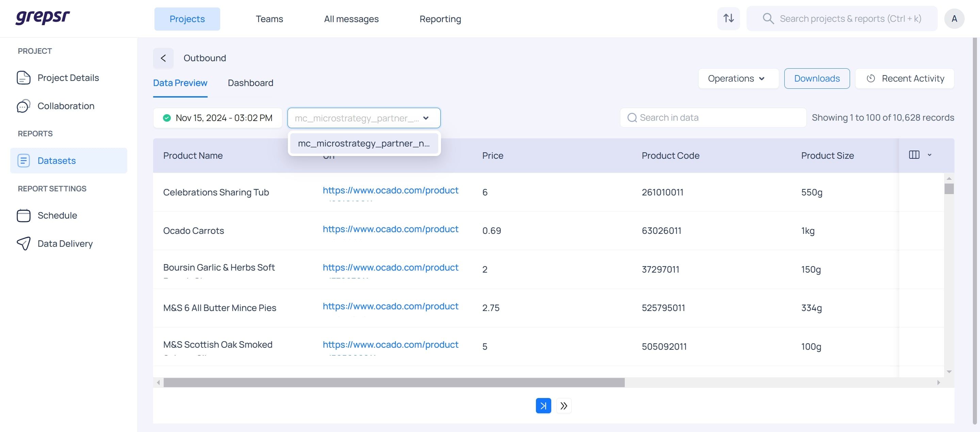Click the Project Details document icon

[23, 77]
